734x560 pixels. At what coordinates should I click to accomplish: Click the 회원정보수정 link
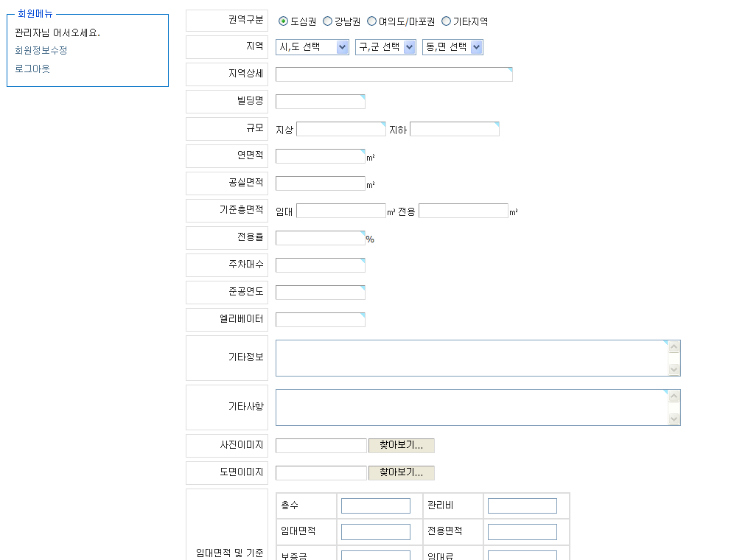[x=41, y=51]
